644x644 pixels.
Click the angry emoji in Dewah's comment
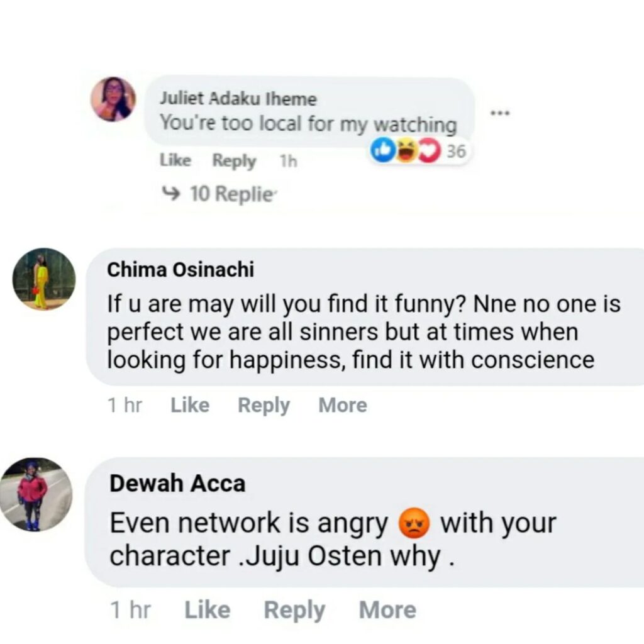414,523
